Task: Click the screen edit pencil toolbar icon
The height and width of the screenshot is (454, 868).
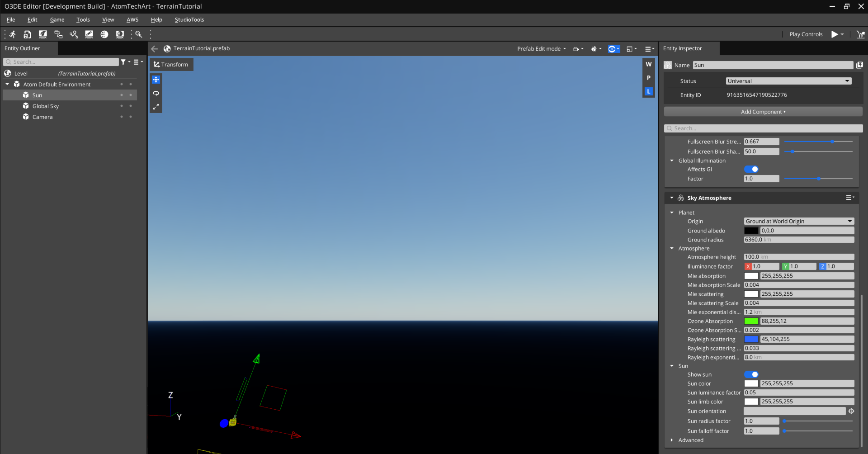Action: 89,34
